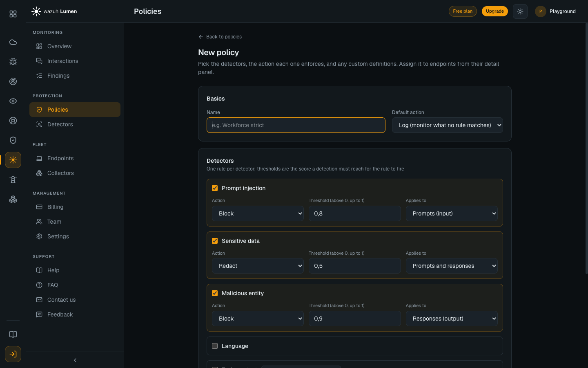Open Prompt injection Action dropdown
This screenshot has width=588, height=368.
point(258,213)
